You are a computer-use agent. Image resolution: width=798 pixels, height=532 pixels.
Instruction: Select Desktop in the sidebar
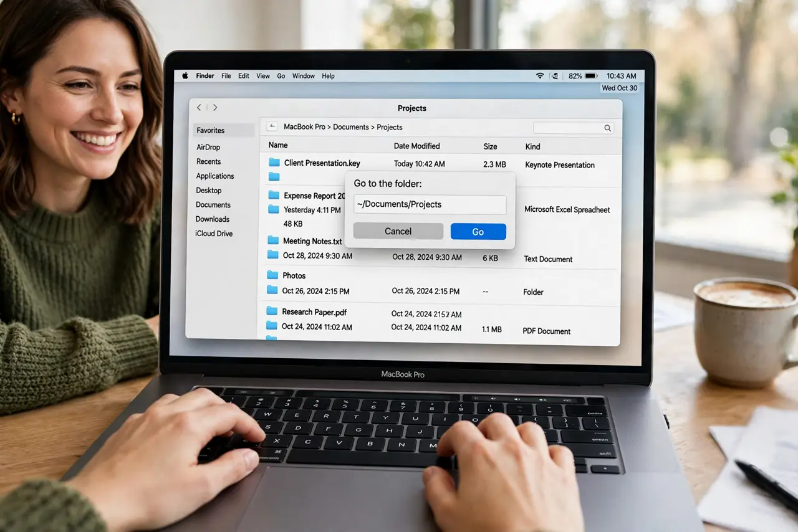coord(209,191)
